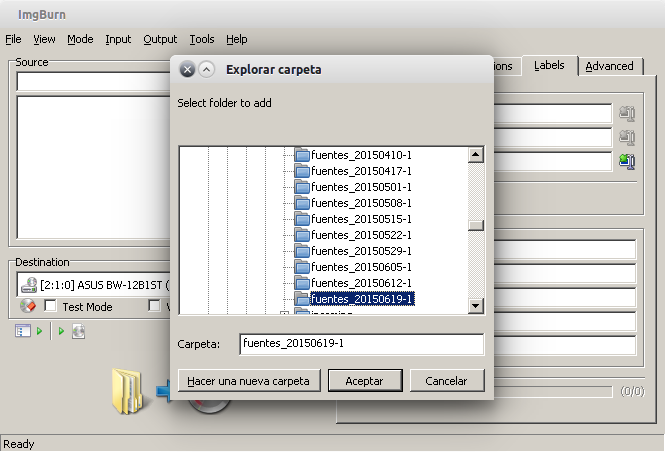The width and height of the screenshot is (665, 452).
Task: Open the File menu
Action: pos(13,39)
